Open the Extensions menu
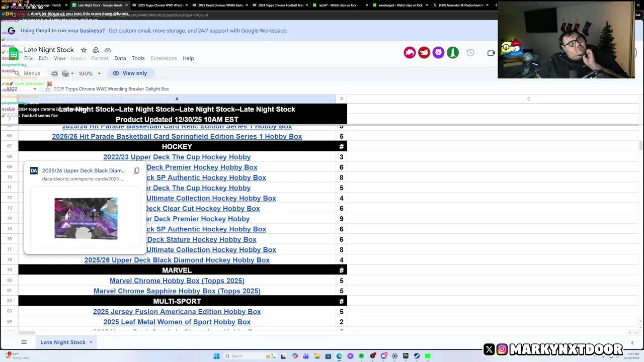Image resolution: width=644 pixels, height=362 pixels. 164,58
